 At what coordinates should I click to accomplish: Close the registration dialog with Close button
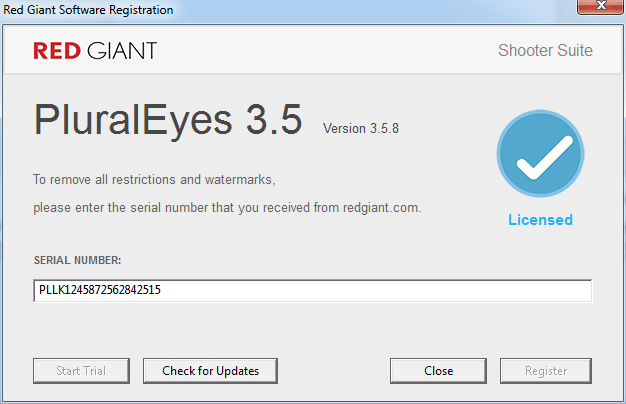point(438,371)
